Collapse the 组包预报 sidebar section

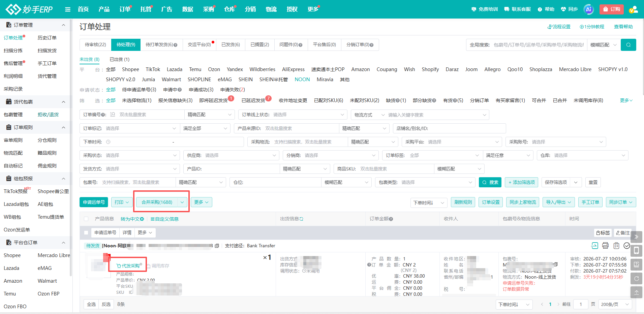(63, 179)
